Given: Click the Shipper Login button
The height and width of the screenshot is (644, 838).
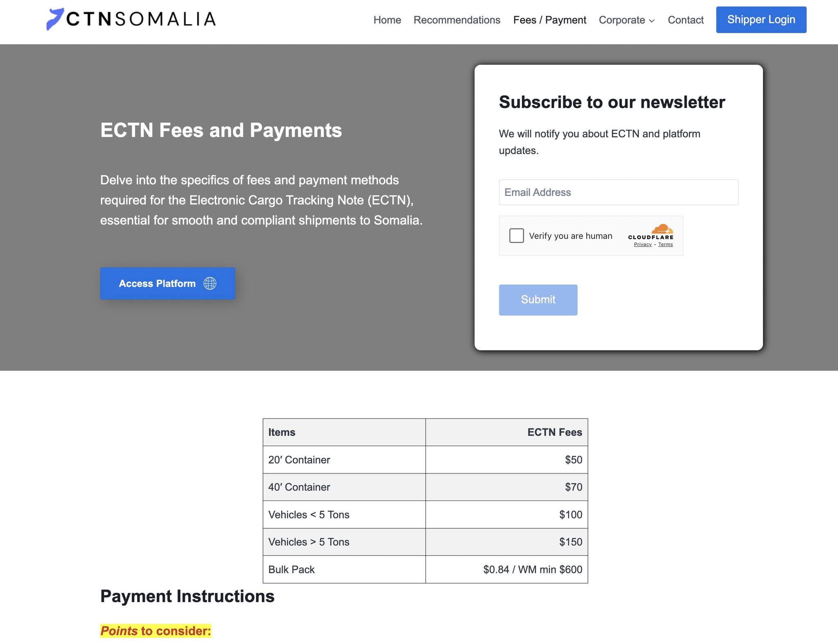Looking at the screenshot, I should click(x=761, y=20).
